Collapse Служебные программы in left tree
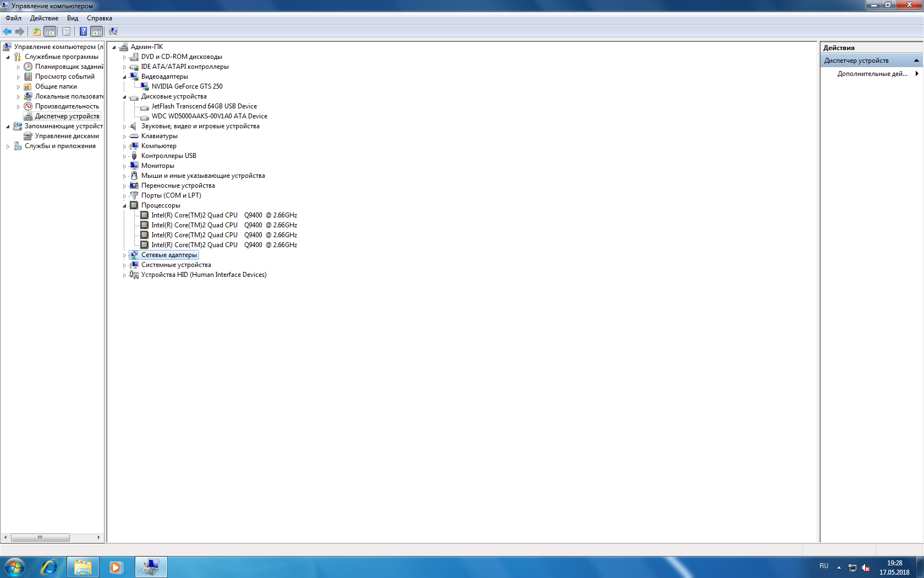 click(8, 57)
